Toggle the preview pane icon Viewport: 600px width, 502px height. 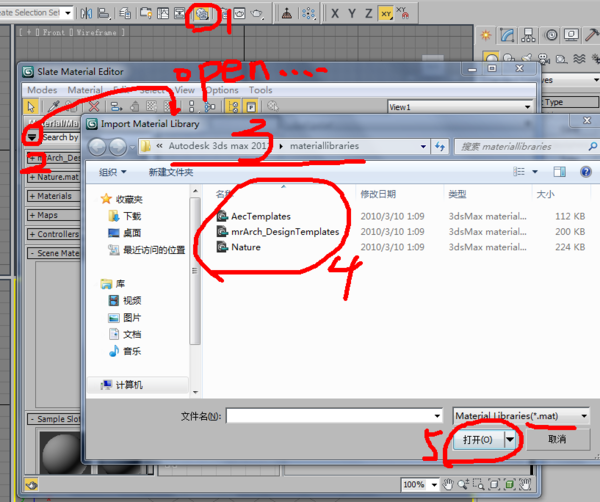pyautogui.click(x=559, y=172)
